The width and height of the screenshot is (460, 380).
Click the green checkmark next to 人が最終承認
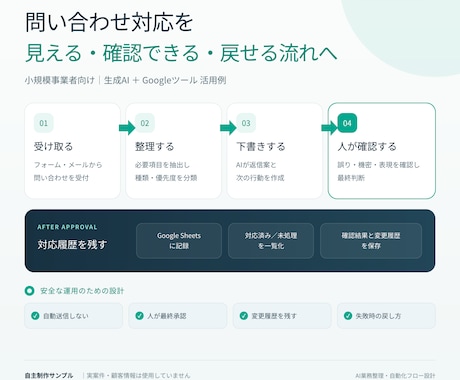(139, 316)
